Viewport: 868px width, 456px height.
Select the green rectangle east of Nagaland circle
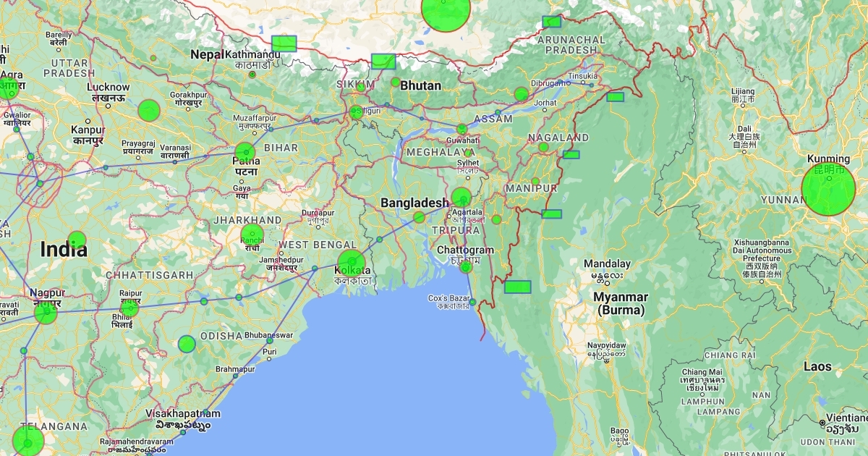click(571, 154)
